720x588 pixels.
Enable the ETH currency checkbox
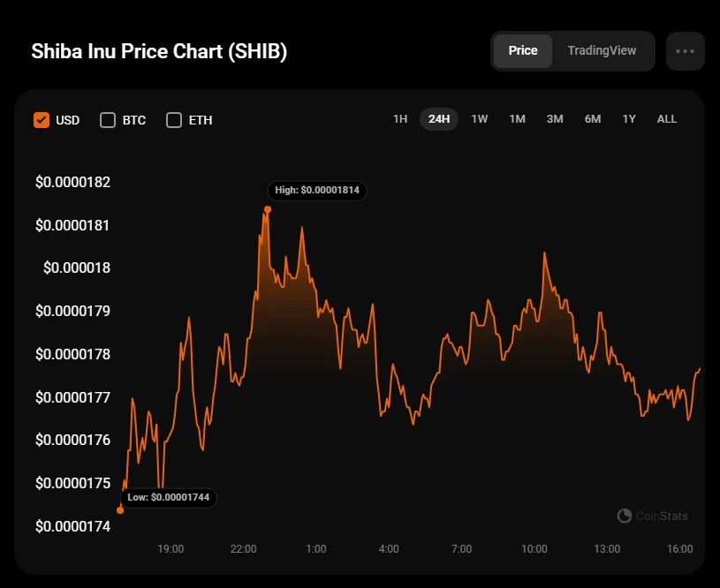174,120
